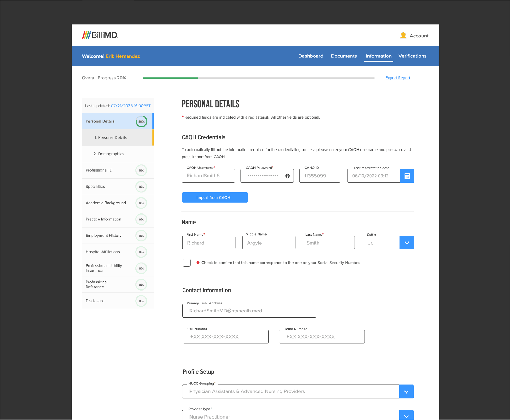Viewport: 510px width, 420px height.
Task: Click the BilliMD logo
Action: (x=100, y=35)
